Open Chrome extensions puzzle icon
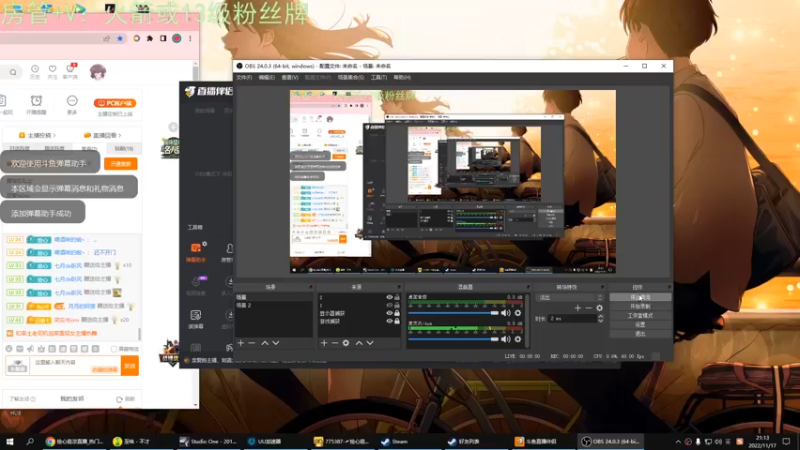The image size is (800, 450). click(x=149, y=38)
